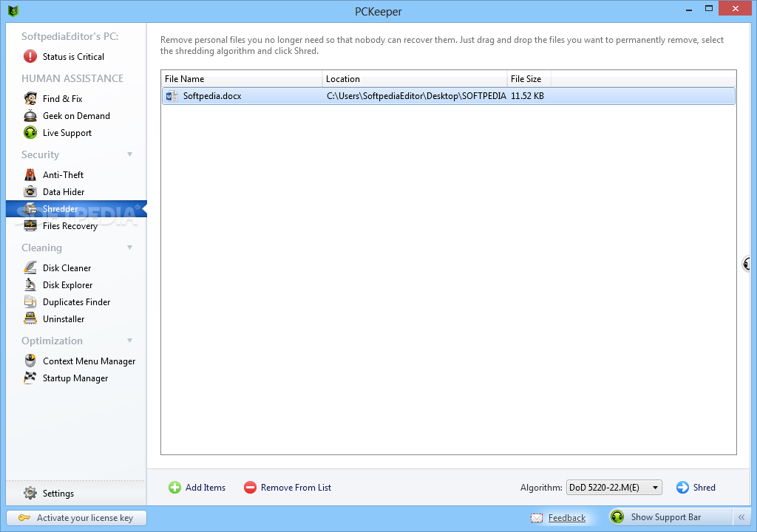This screenshot has width=757, height=532.
Task: Click Add Items button label
Action: [x=206, y=488]
